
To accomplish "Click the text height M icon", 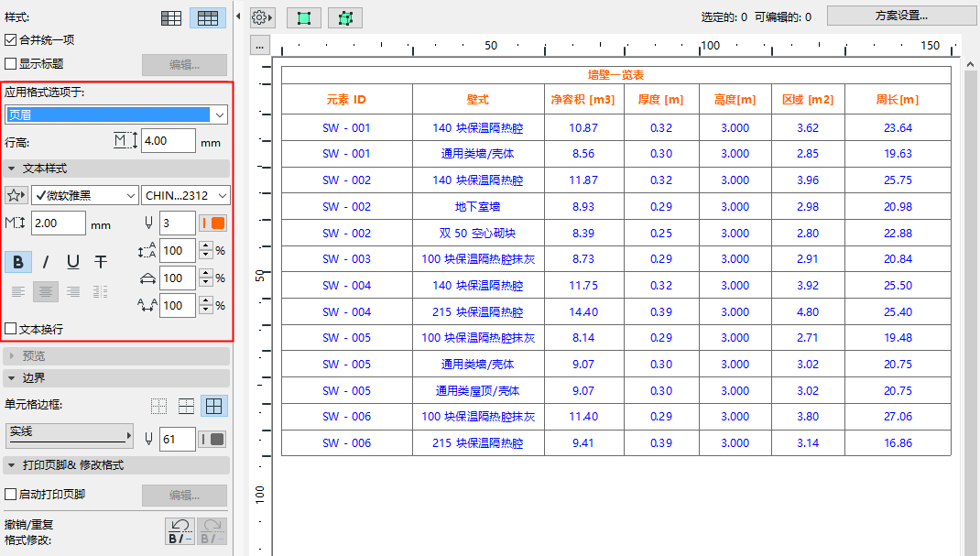I will click(15, 223).
